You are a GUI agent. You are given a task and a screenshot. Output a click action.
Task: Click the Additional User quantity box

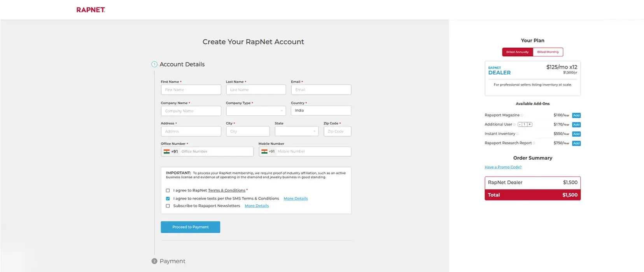click(525, 125)
